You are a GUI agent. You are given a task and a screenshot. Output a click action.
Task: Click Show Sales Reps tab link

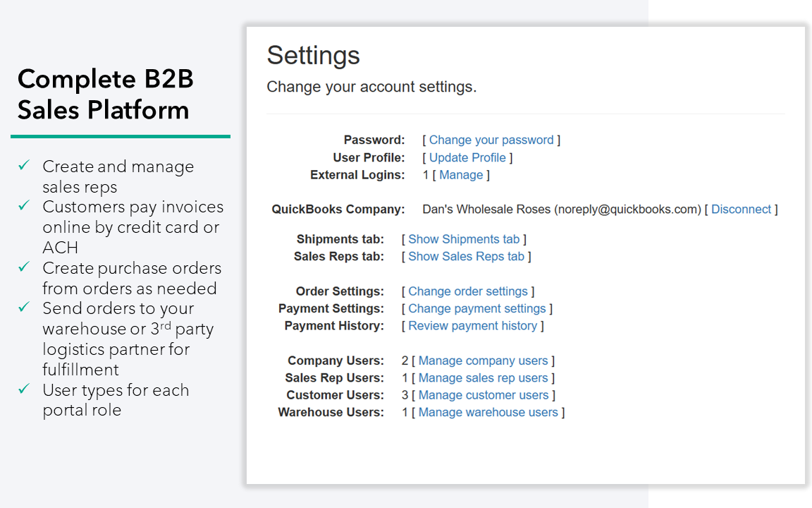coord(466,256)
